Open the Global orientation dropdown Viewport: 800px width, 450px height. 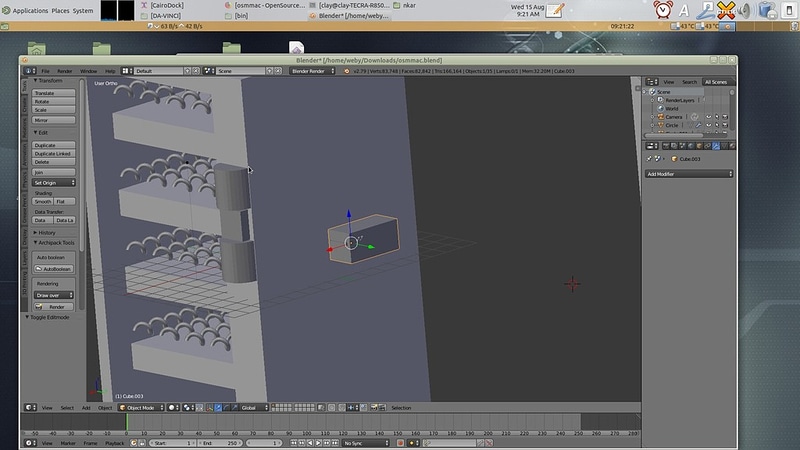pos(254,408)
